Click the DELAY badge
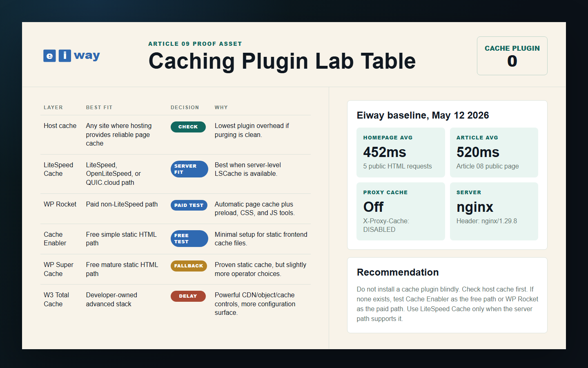 click(x=188, y=296)
